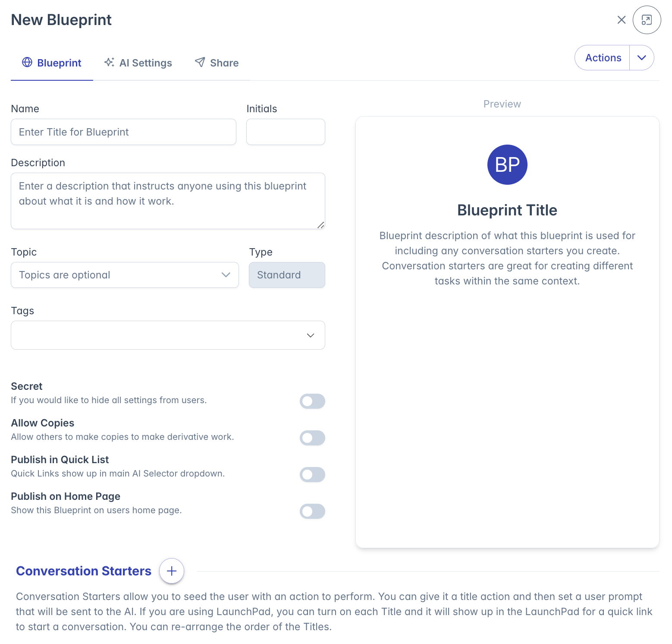Focus the blueprint Name input field
The image size is (672, 644).
(123, 132)
